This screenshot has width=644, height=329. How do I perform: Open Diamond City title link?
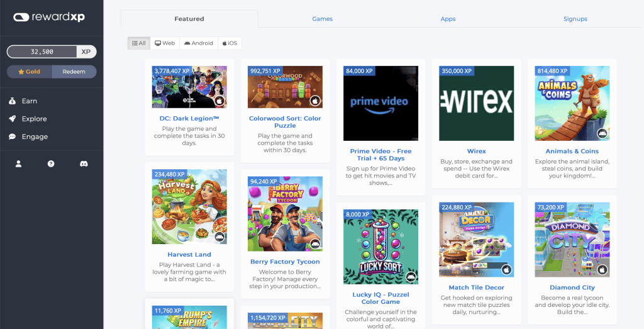coord(572,287)
